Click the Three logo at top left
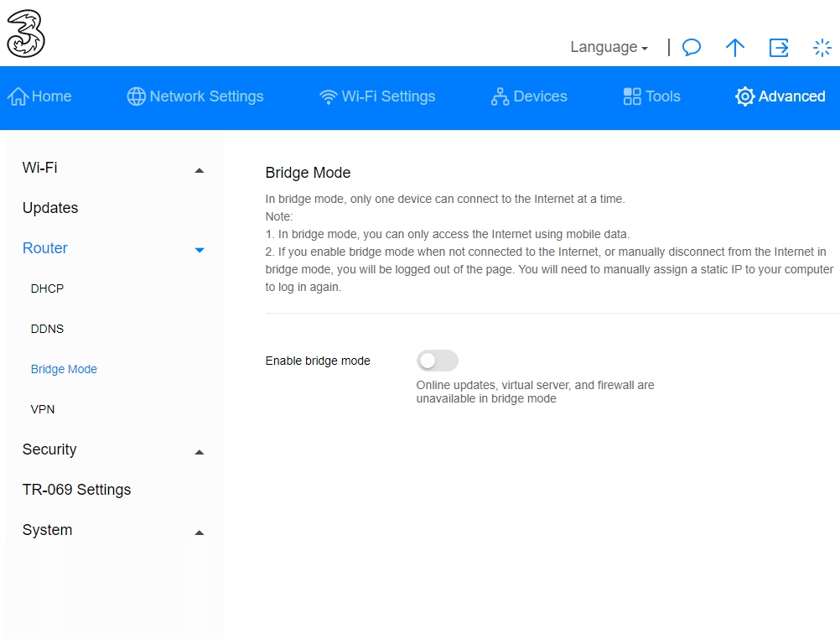This screenshot has height=639, width=840. tap(26, 34)
